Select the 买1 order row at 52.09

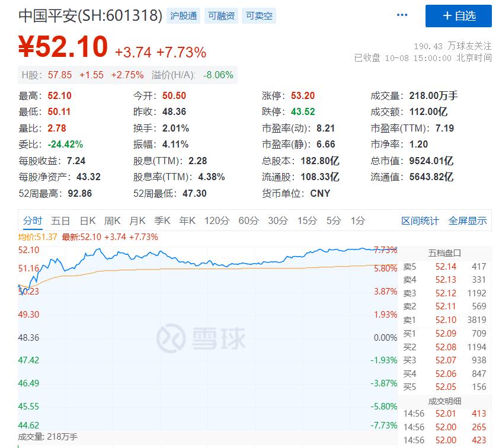[444, 334]
